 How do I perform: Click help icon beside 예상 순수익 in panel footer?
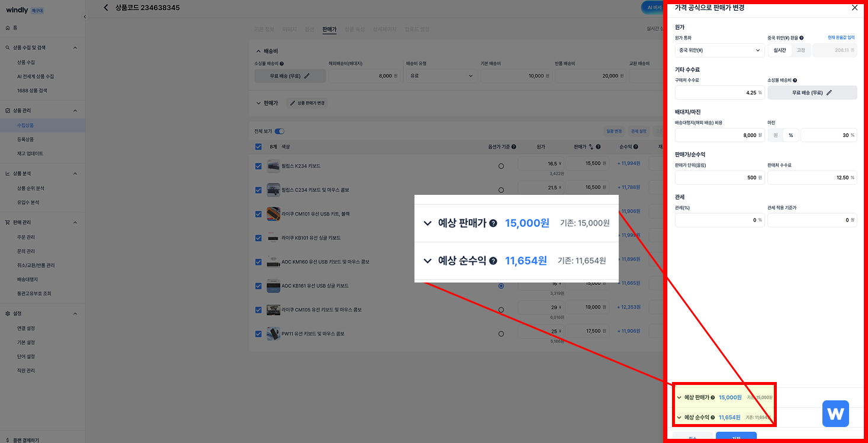(713, 418)
